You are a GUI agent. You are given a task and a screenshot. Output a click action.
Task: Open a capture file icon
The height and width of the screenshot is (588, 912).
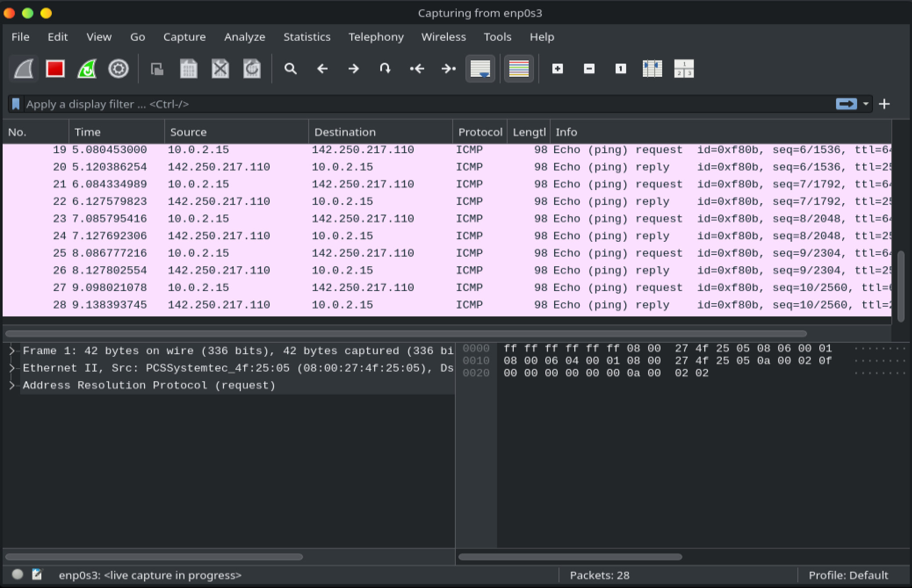click(x=157, y=69)
